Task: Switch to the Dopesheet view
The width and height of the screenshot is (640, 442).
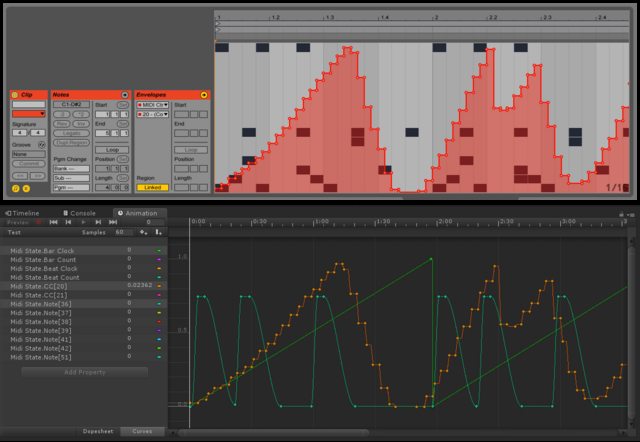Action: 98,431
